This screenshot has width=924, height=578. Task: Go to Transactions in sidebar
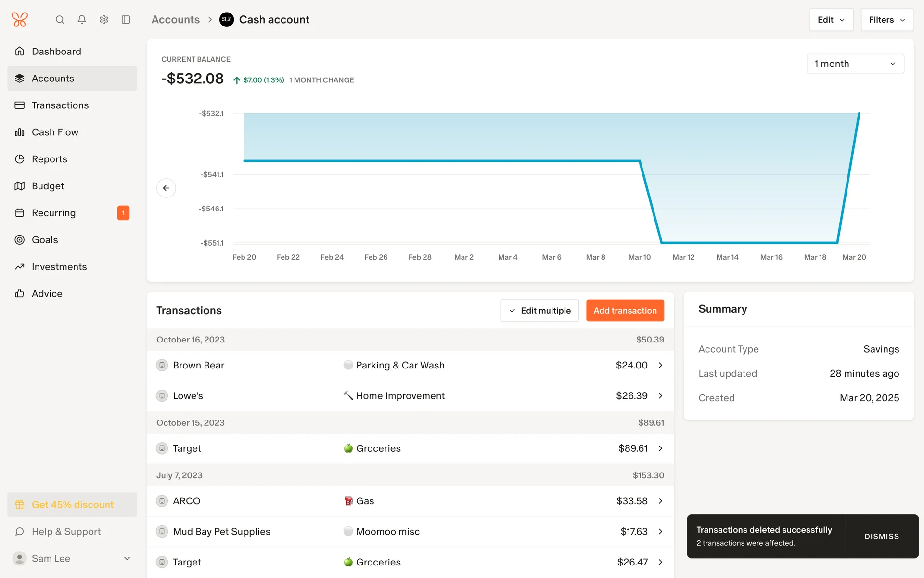(x=60, y=105)
